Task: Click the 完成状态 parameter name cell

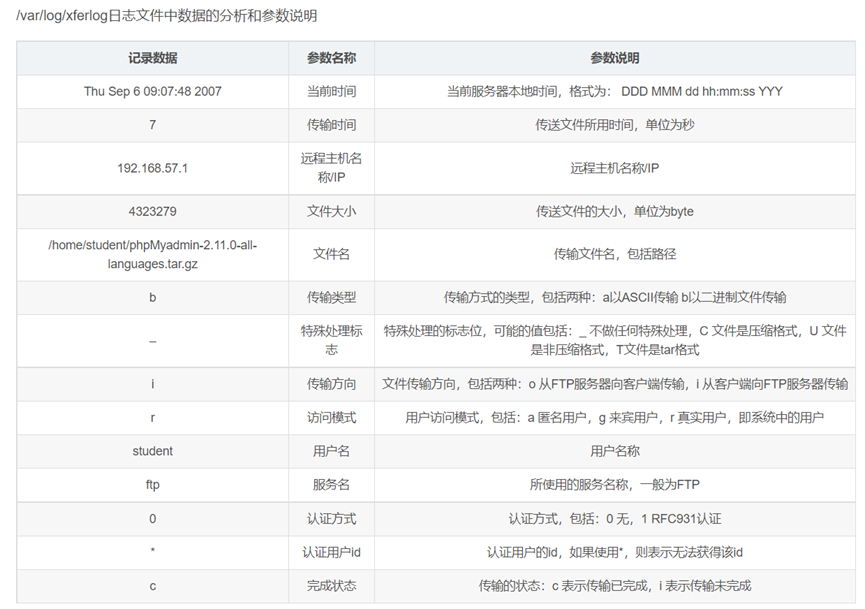Action: 331,586
